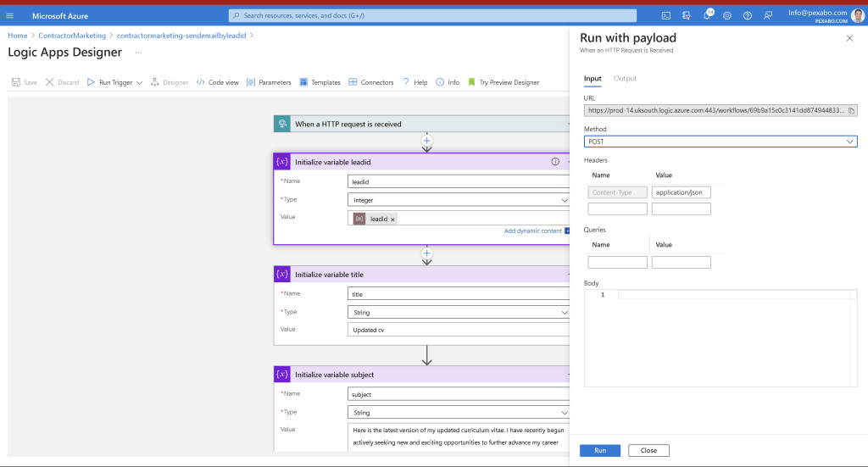Click the Initialize variable title icon
The height and width of the screenshot is (467, 868).
(x=282, y=275)
